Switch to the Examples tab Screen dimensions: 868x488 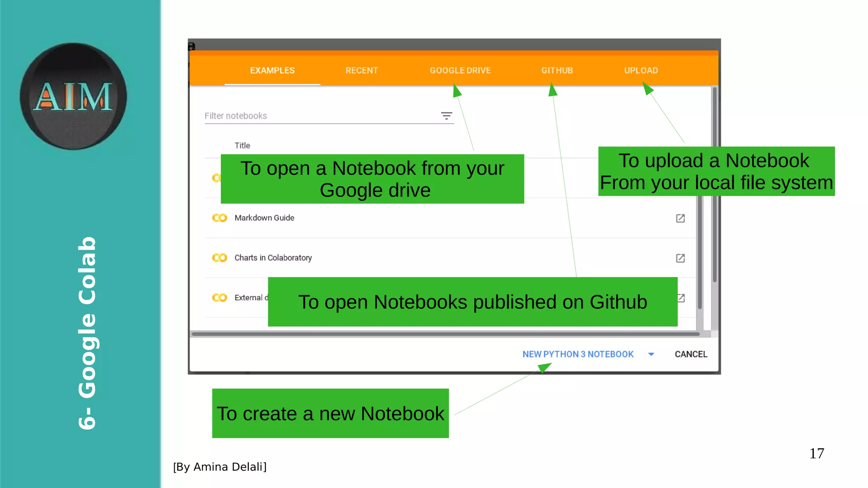[272, 70]
